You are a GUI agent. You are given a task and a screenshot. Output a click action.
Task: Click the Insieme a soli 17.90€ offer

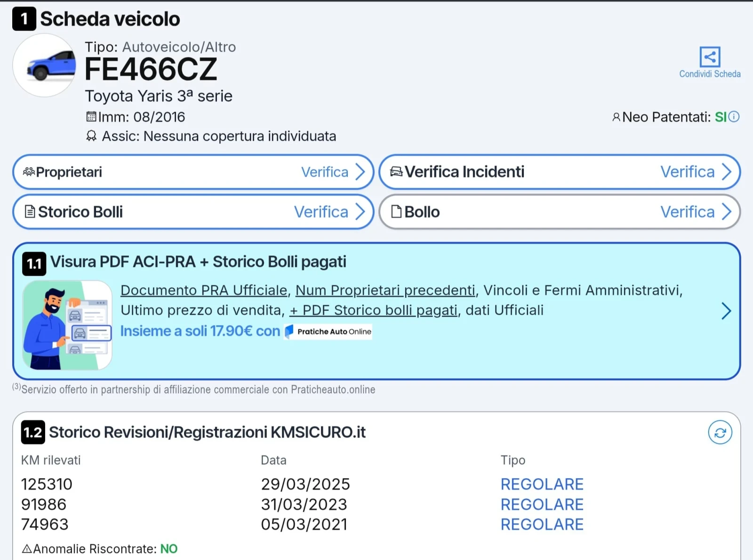pos(200,331)
